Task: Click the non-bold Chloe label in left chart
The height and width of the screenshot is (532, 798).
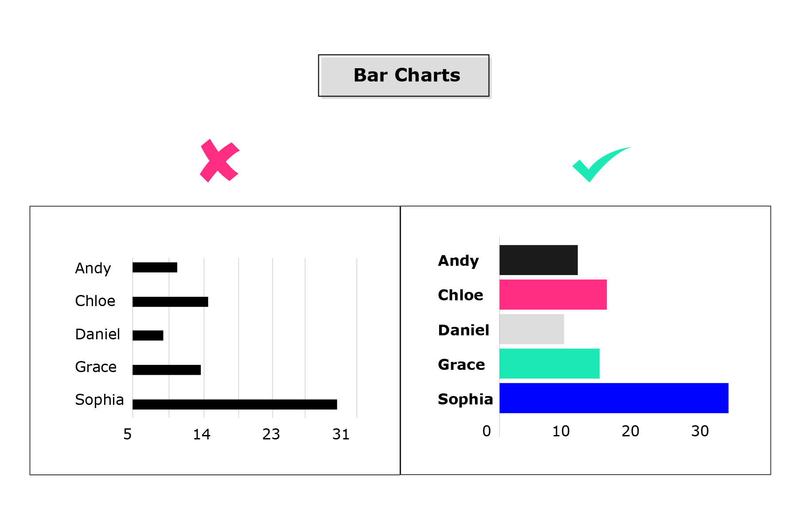Action: pyautogui.click(x=95, y=301)
